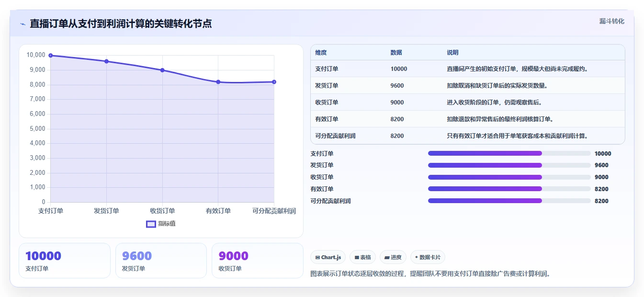Click the 9000 value right of the progress bar
This screenshot has width=644, height=297.
tap(601, 177)
